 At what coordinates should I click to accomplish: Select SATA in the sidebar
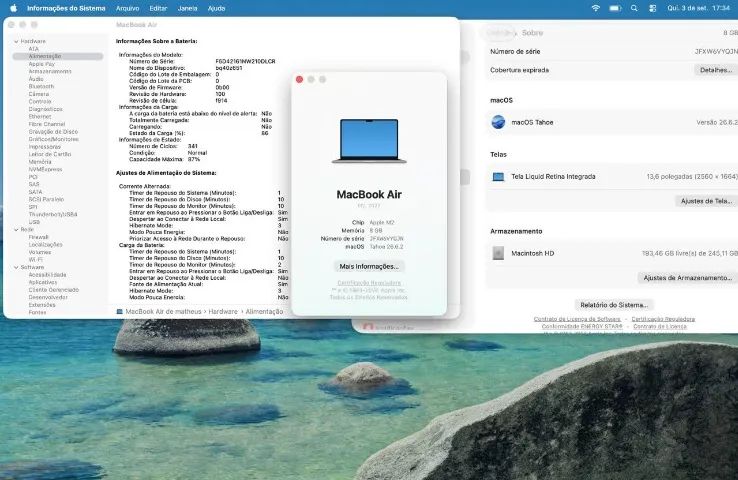coord(35,192)
